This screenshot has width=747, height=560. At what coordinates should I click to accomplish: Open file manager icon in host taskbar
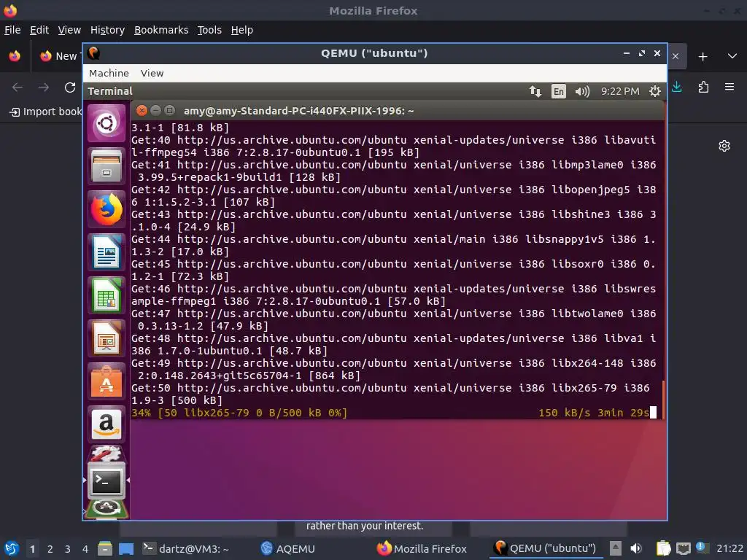105,549
